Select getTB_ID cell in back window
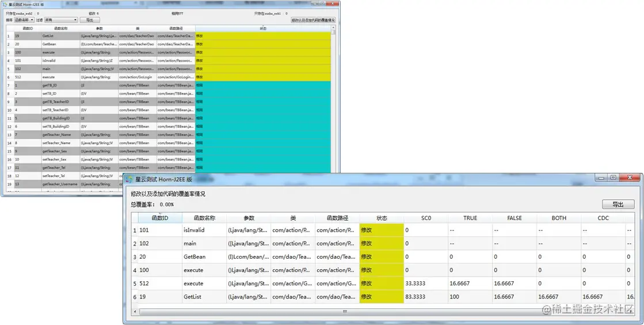The height and width of the screenshot is (325, 644). pos(61,85)
